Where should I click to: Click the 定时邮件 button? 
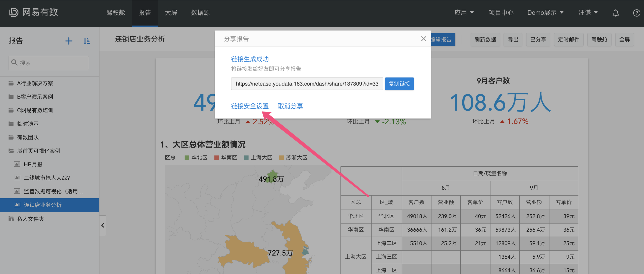[569, 39]
